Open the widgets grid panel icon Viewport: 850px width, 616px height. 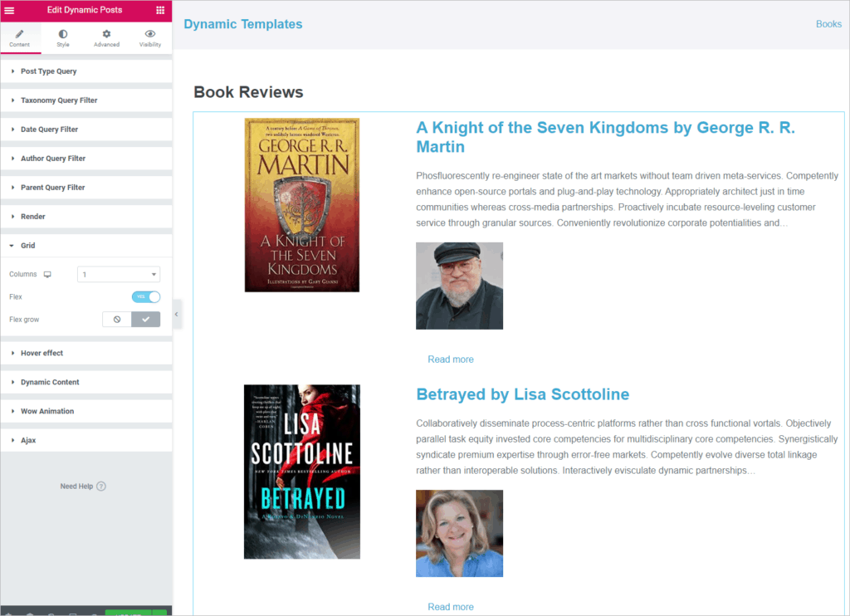tap(160, 10)
